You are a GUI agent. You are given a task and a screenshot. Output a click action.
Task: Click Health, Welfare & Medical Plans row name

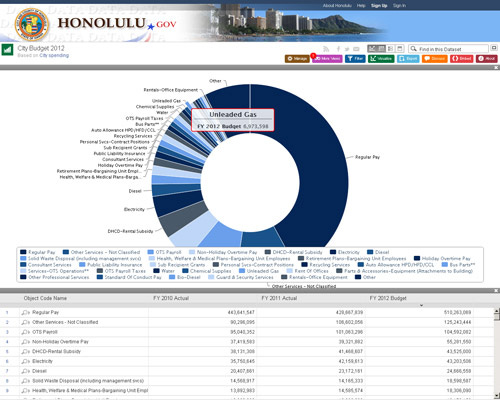coord(90,391)
